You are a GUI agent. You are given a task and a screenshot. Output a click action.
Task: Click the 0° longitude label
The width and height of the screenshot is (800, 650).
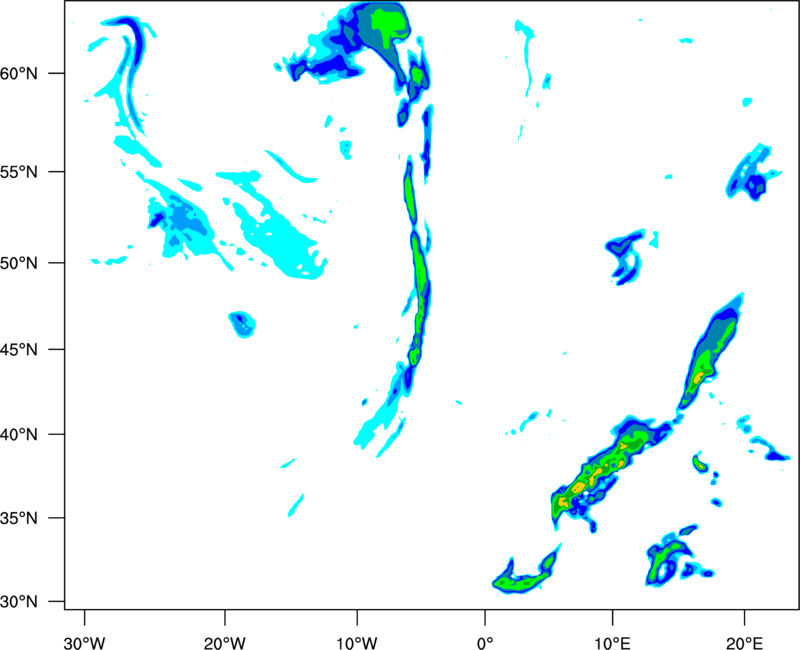pos(485,643)
